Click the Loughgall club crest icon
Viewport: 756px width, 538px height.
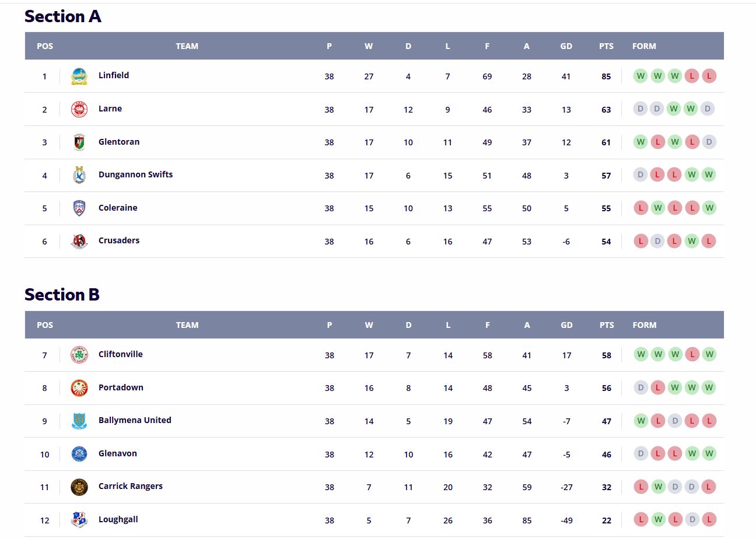(79, 520)
